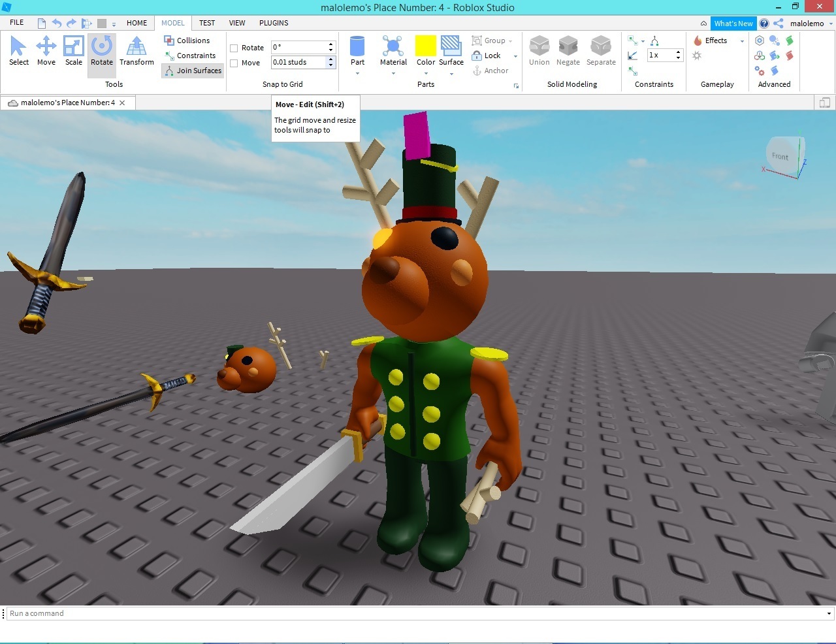
Task: Click the sparkle icon below Effects
Action: point(697,56)
